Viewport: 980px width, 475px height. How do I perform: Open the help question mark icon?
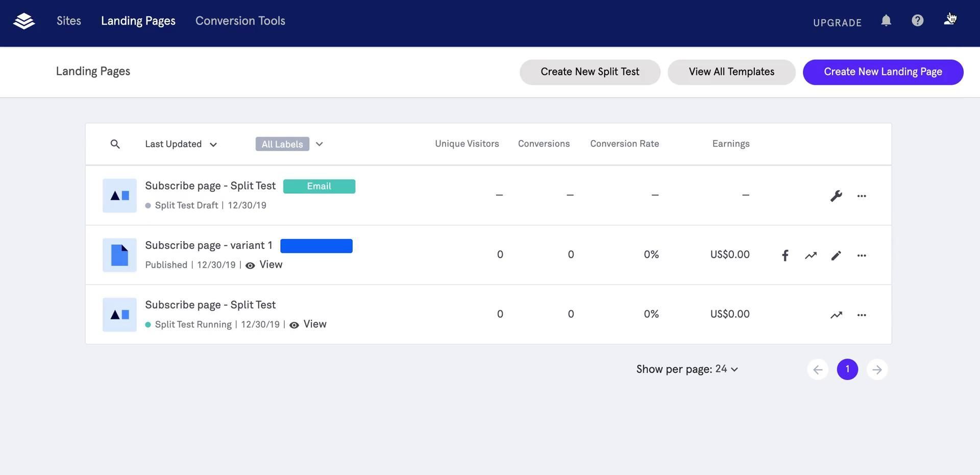917,20
